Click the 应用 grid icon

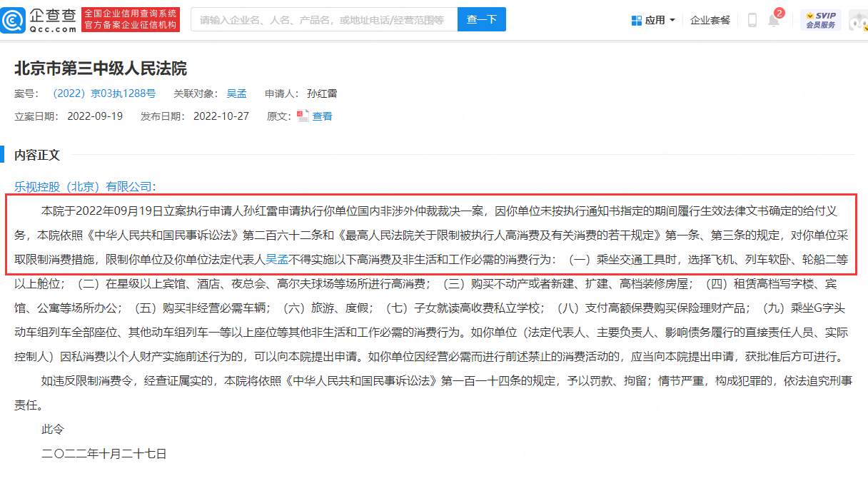636,20
